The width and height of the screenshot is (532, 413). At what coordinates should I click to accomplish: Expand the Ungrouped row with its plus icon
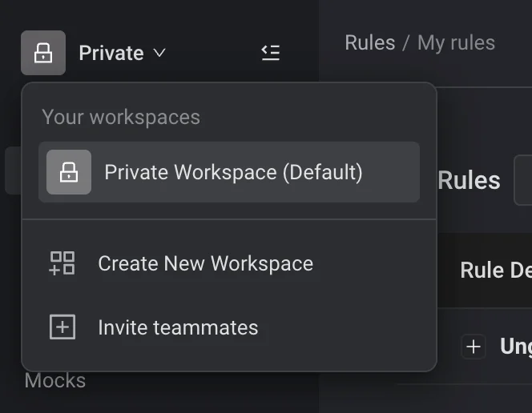[474, 347]
